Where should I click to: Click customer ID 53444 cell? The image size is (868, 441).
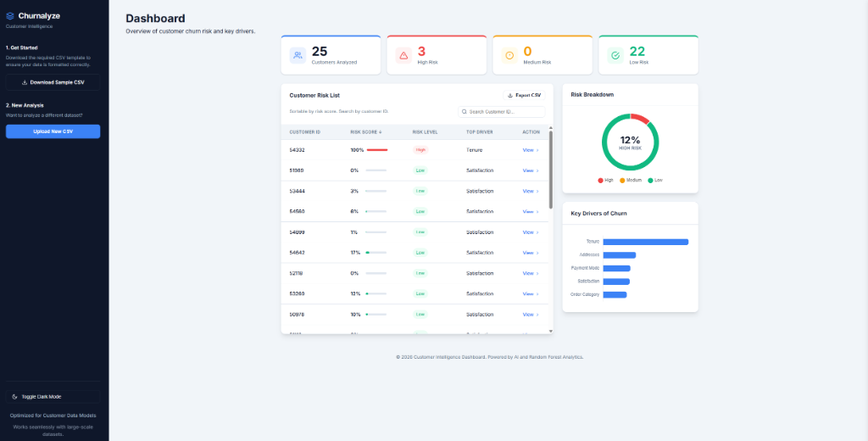coord(297,191)
